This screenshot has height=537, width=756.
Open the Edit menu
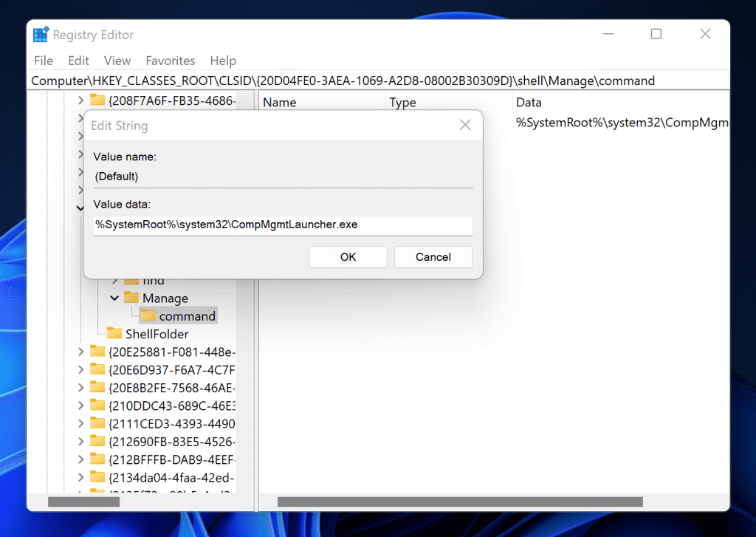[x=78, y=61]
